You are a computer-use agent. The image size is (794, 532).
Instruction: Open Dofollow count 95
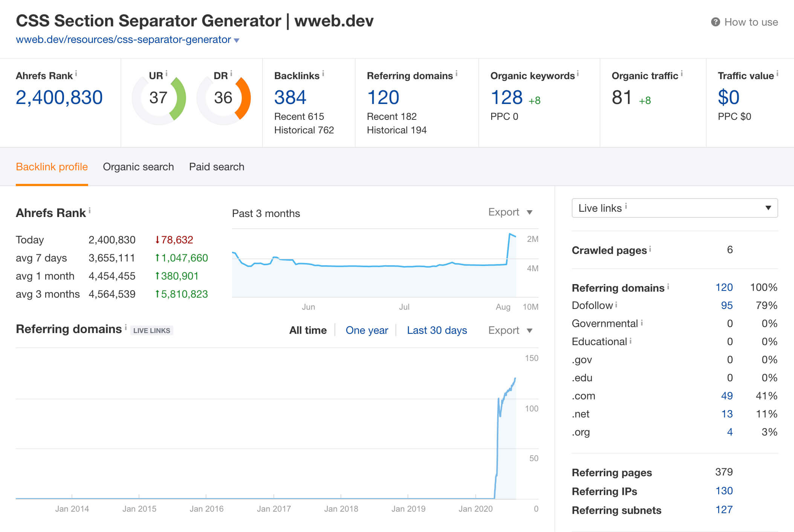point(727,306)
